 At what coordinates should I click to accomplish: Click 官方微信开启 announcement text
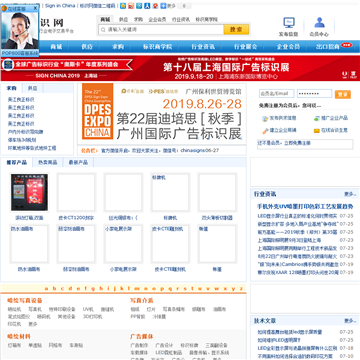click(x=115, y=151)
